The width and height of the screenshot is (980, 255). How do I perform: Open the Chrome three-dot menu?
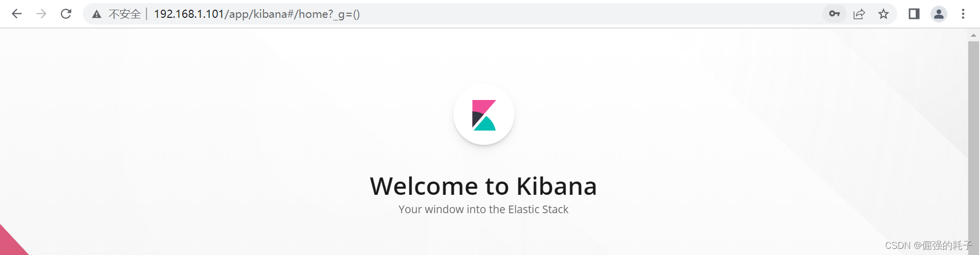coord(963,14)
